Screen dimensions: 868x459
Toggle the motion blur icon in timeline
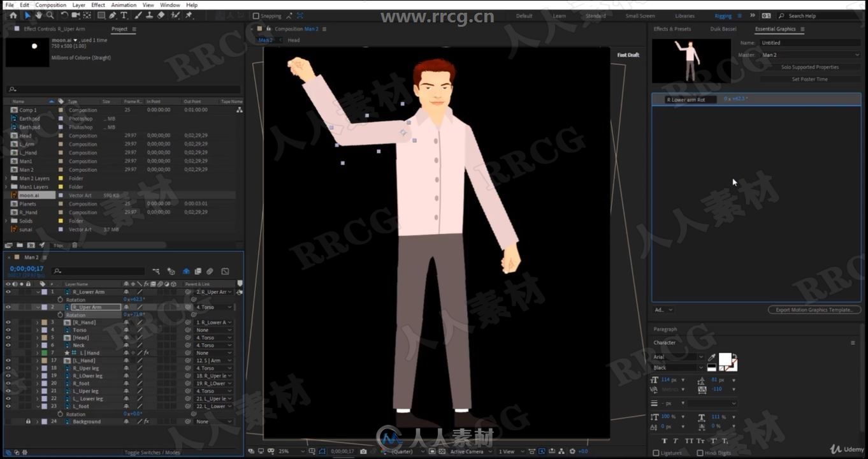210,271
